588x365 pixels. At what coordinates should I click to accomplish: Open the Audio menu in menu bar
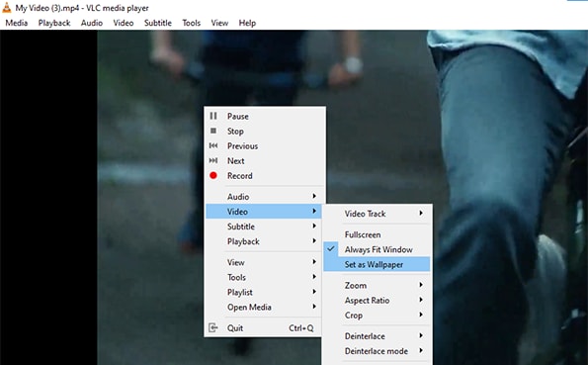(x=92, y=23)
